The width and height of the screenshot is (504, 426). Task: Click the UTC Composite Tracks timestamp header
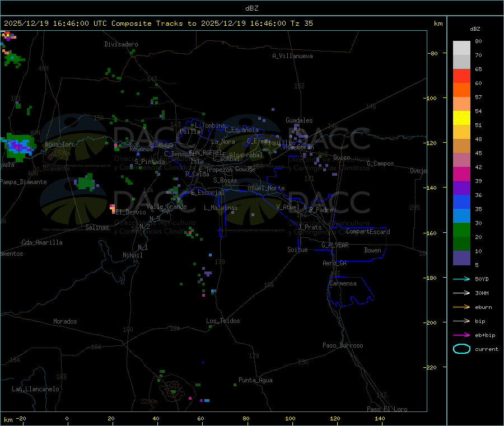[158, 24]
